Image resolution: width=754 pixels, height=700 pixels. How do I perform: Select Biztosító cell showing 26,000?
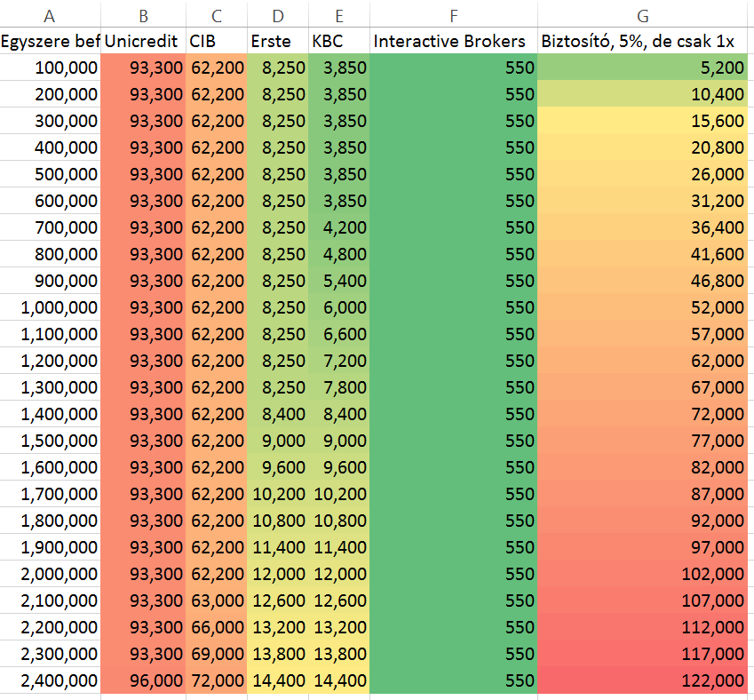coord(642,174)
